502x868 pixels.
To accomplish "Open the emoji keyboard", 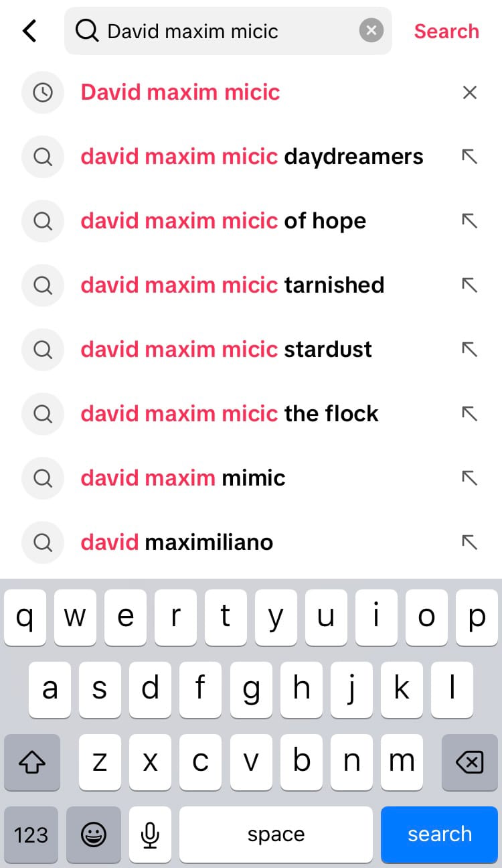I will (94, 835).
